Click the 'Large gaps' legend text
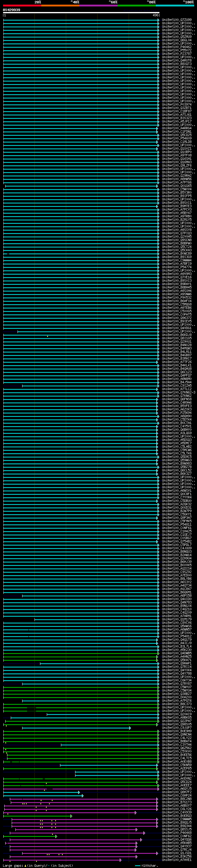 pos(13,866)
